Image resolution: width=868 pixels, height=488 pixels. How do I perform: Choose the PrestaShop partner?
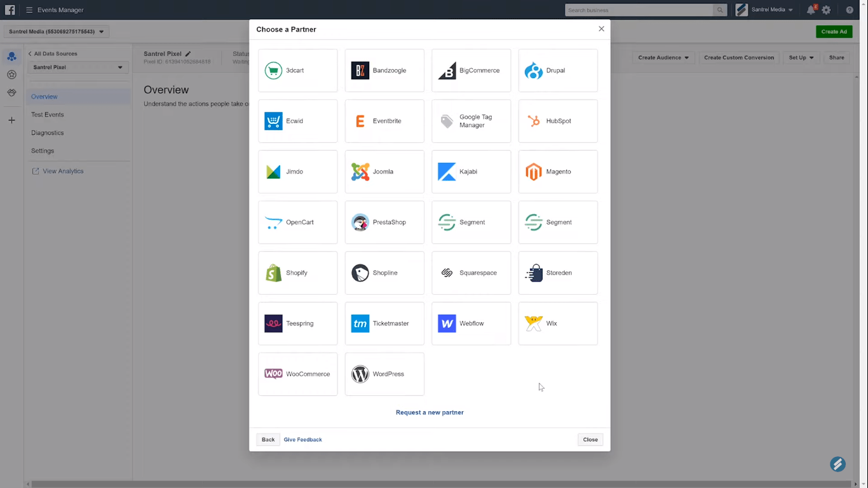pyautogui.click(x=384, y=222)
